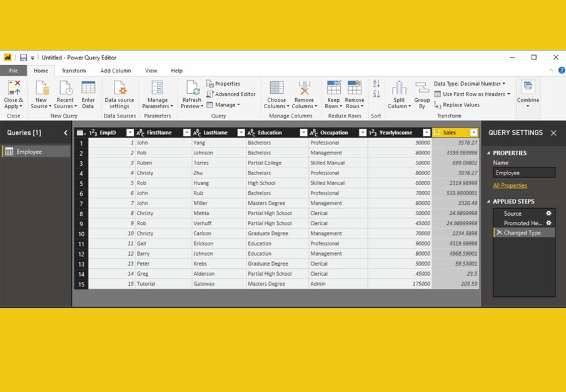Click the Split Column icon

tap(399, 88)
